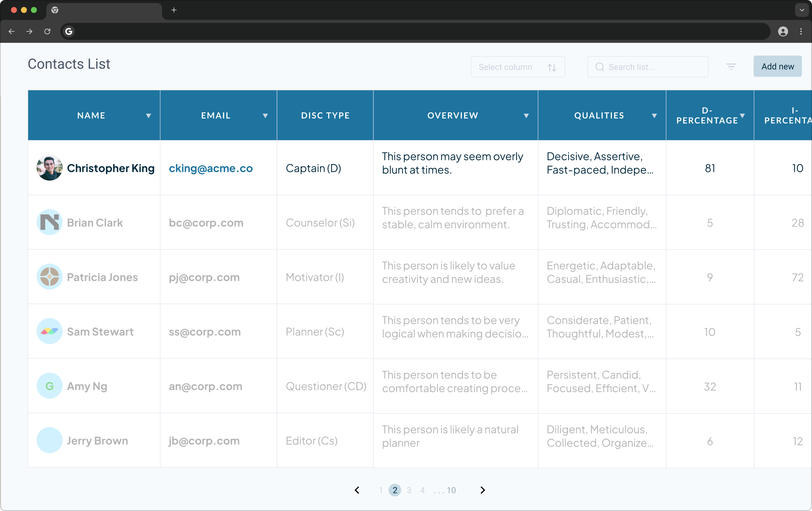812x511 pixels.
Task: Click the sort arrows icon
Action: [x=552, y=67]
